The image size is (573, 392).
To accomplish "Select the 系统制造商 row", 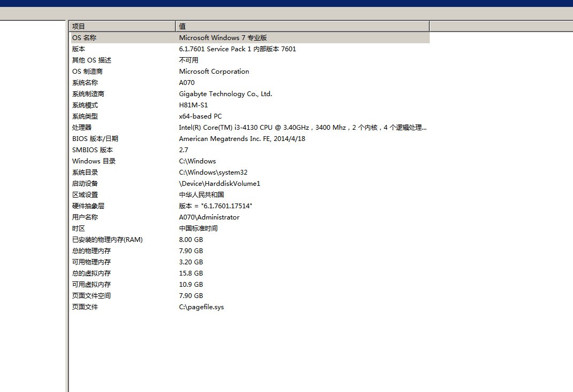I will coord(250,94).
